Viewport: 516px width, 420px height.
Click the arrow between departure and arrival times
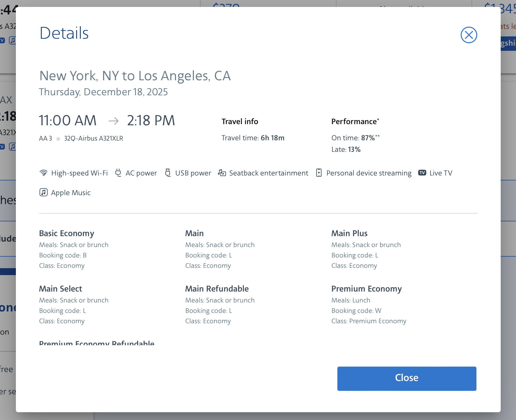113,121
